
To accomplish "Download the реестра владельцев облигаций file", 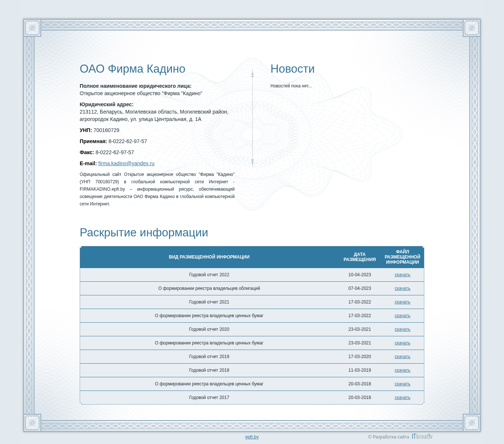I will 402,288.
